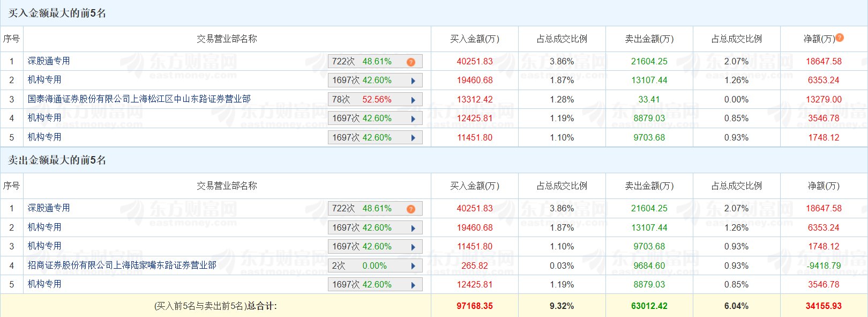Expand arrow for 机构专用 in buy table row 5

[x=413, y=138]
